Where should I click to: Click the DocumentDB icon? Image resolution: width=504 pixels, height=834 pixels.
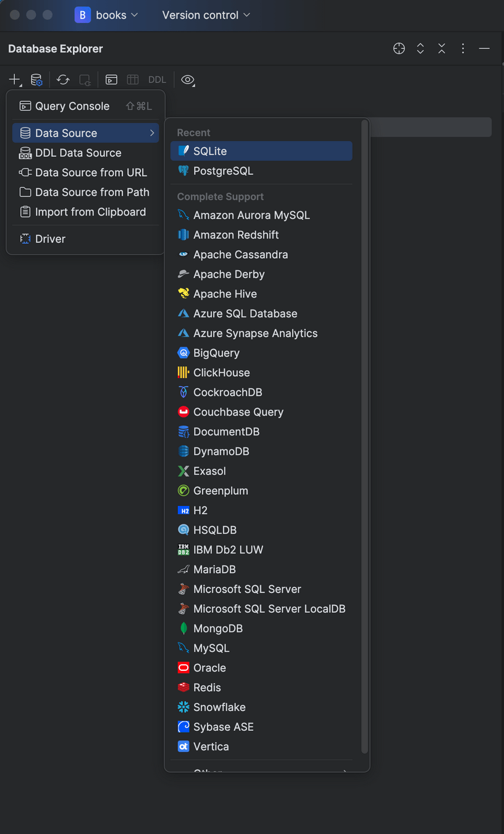coord(183,432)
